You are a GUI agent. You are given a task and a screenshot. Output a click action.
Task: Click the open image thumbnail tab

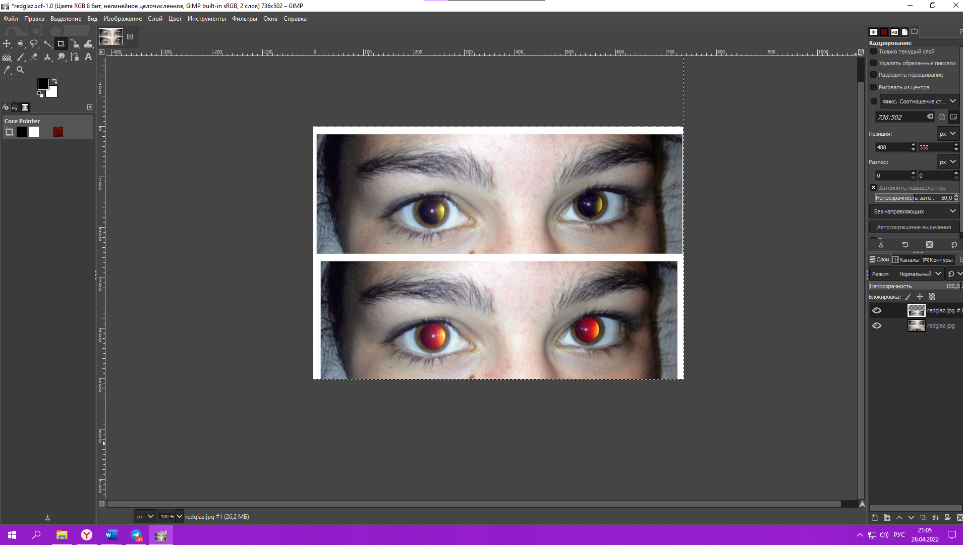click(111, 37)
